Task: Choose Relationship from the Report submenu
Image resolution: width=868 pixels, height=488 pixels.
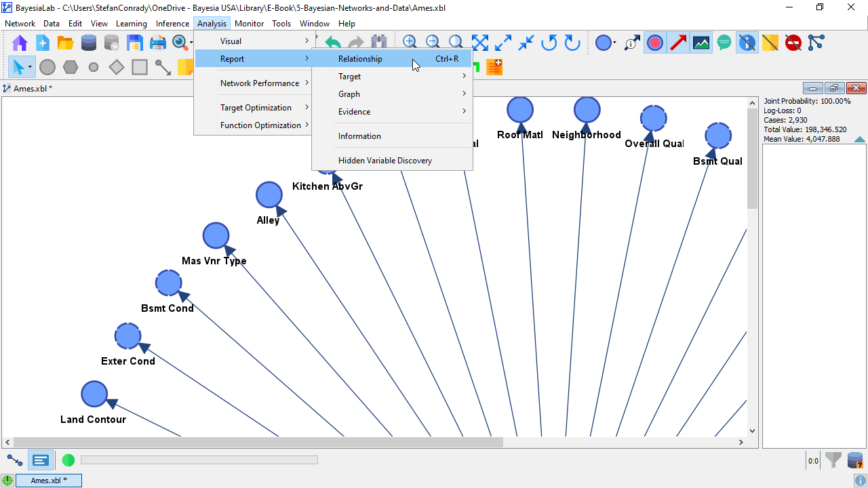Action: (x=360, y=59)
